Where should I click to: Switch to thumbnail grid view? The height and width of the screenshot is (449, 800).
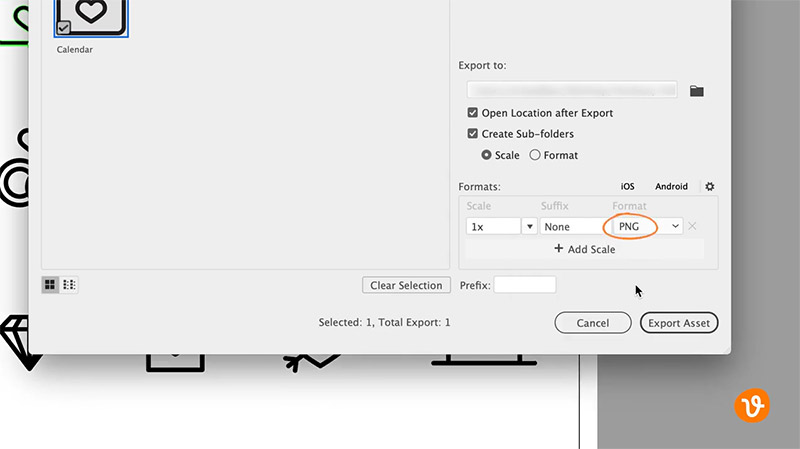(x=50, y=285)
